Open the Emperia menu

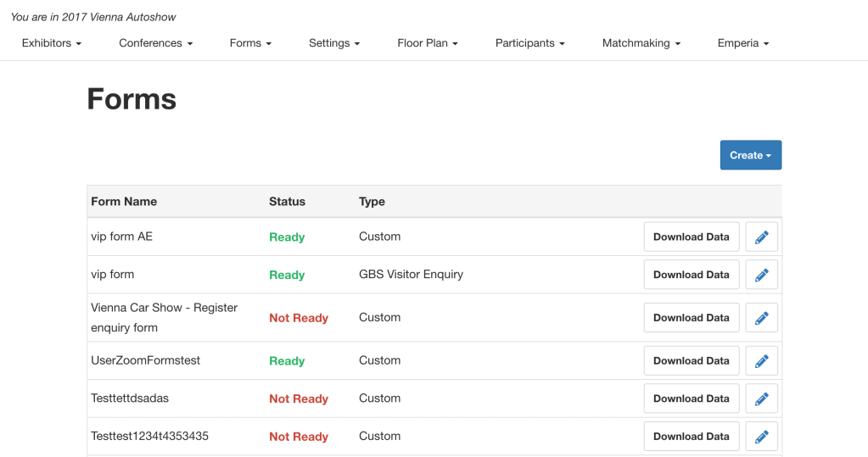coord(742,43)
